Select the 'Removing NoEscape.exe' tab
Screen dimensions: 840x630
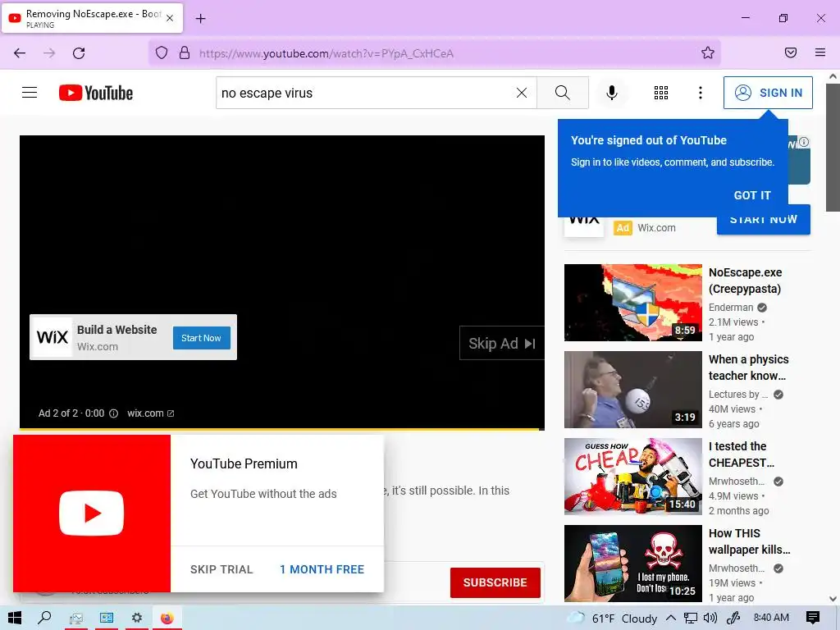92,18
